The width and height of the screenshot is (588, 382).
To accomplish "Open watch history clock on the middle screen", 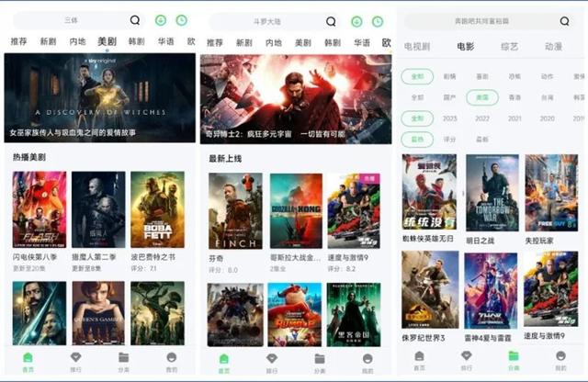I will coord(378,22).
